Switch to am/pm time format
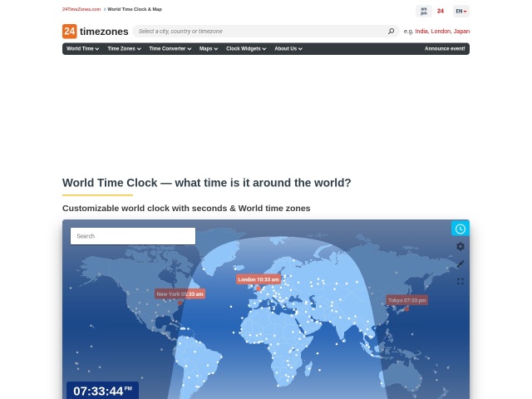Image resolution: width=532 pixels, height=399 pixels. 424,11
